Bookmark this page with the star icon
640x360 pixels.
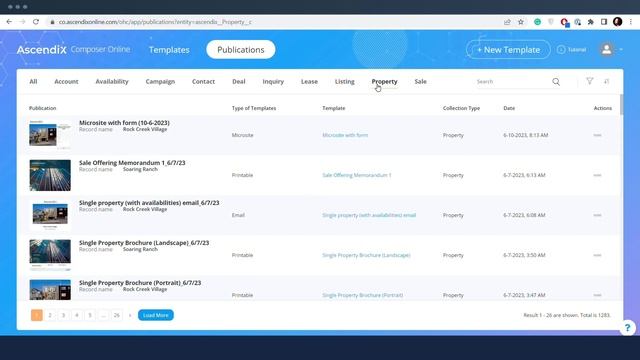[521, 22]
